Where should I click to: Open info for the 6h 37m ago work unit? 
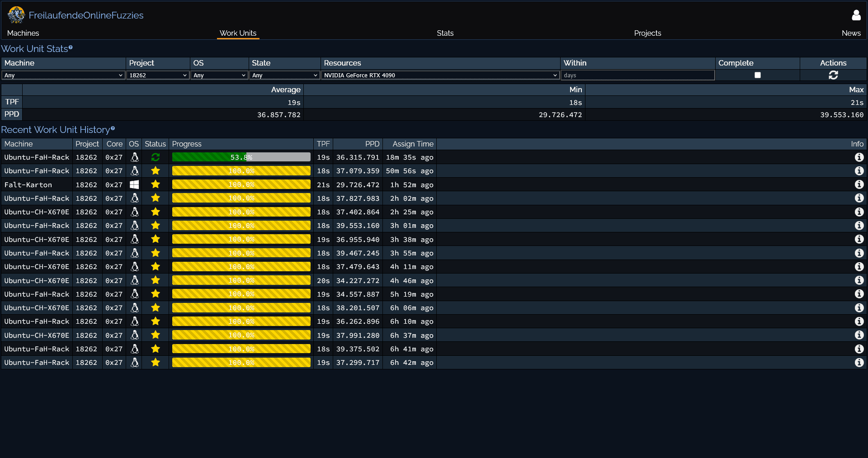859,335
